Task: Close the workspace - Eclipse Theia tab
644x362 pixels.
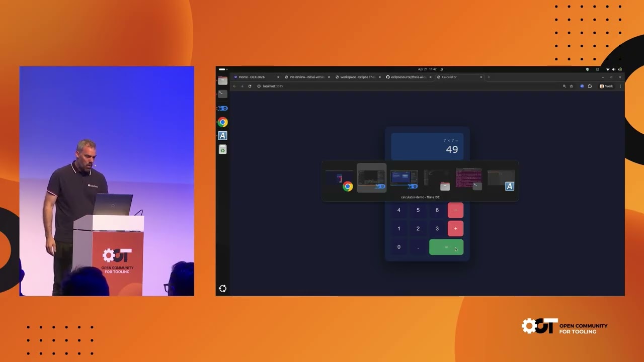Action: [379, 77]
